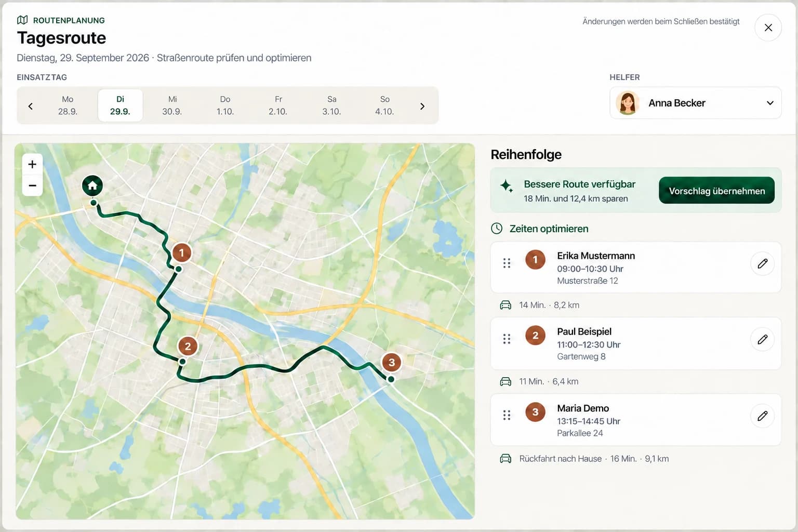Go to previous week of days
798x532 pixels.
(x=30, y=106)
